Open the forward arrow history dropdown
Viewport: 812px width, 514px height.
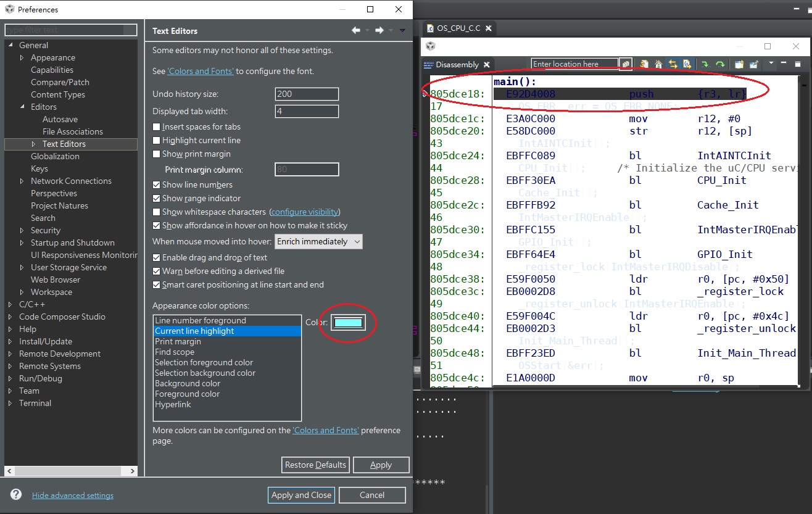coord(391,30)
